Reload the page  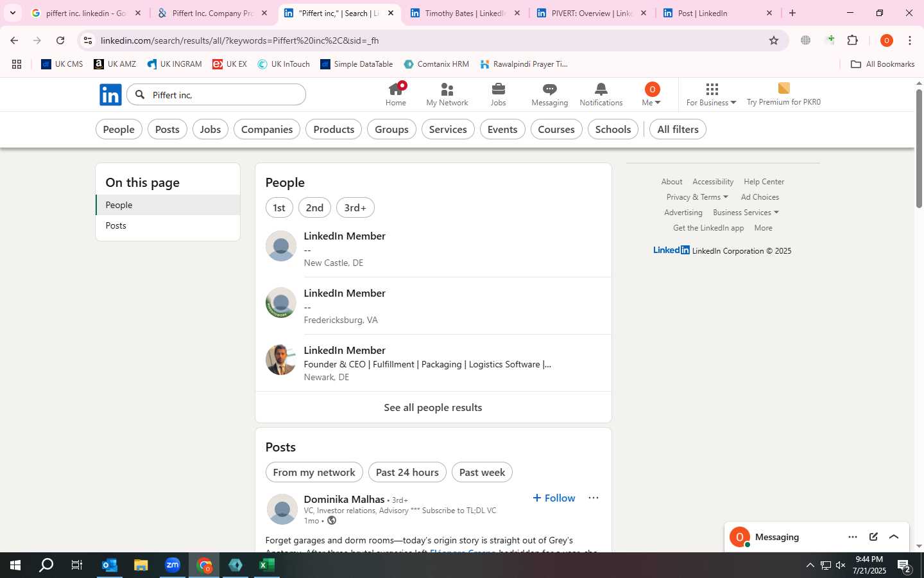[60, 40]
